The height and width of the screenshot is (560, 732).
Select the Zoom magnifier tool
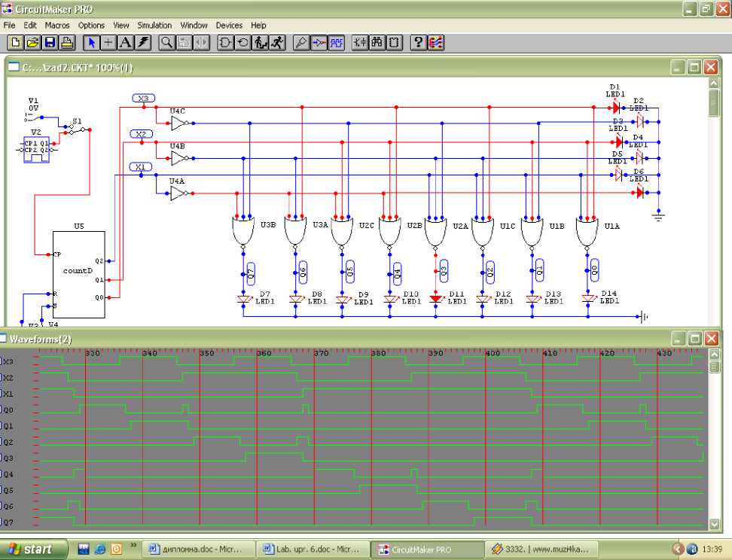tap(166, 43)
